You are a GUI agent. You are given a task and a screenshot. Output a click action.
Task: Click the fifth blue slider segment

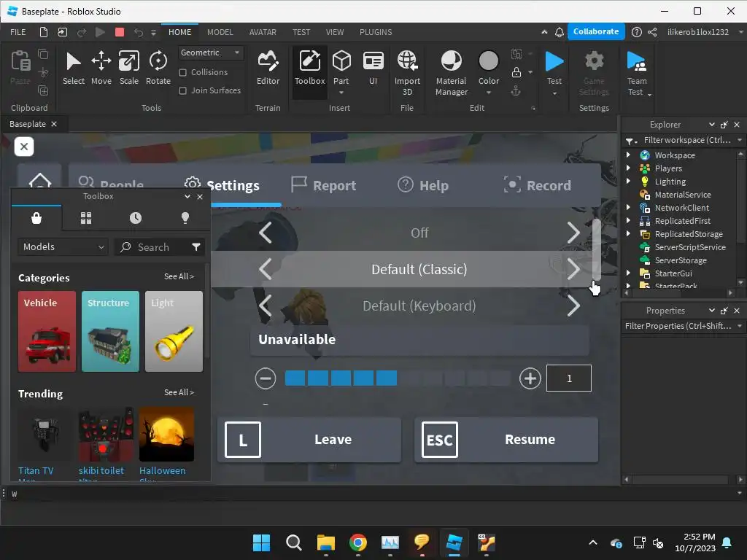[x=387, y=378]
